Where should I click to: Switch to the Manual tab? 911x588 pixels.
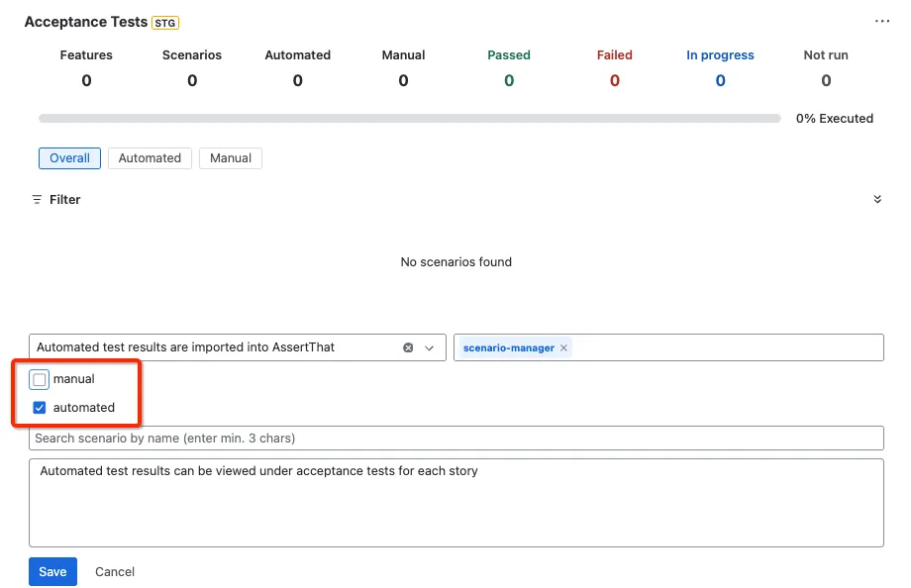231,158
